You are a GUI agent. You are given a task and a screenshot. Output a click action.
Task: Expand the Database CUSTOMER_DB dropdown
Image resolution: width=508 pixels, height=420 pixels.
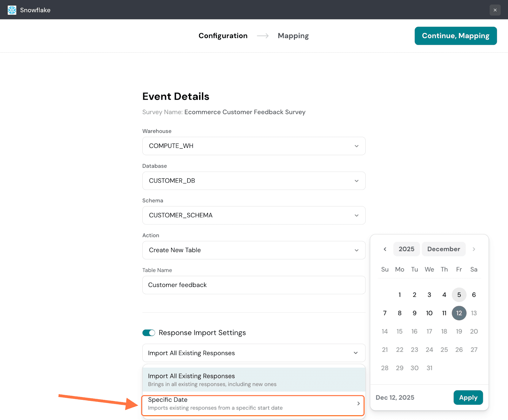[254, 181]
